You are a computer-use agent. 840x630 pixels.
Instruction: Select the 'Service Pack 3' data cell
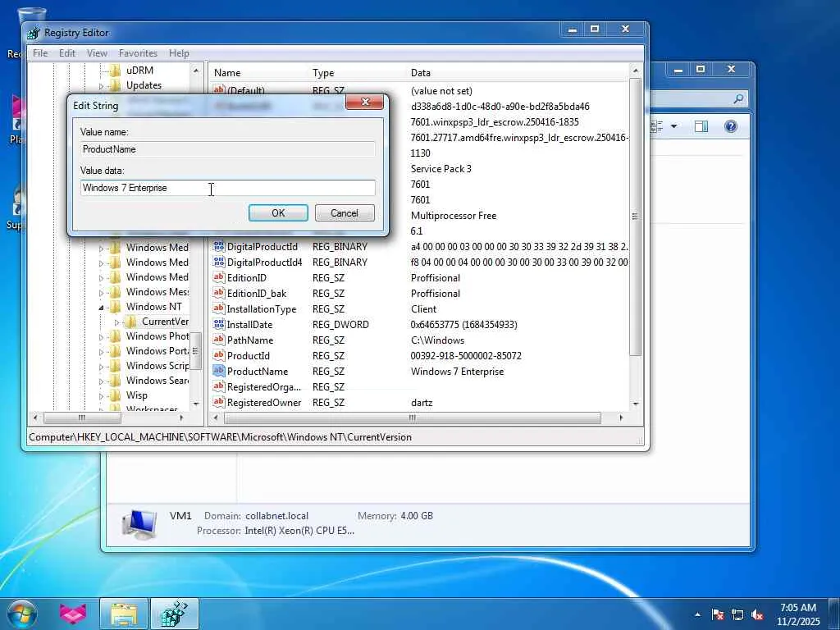tap(441, 169)
